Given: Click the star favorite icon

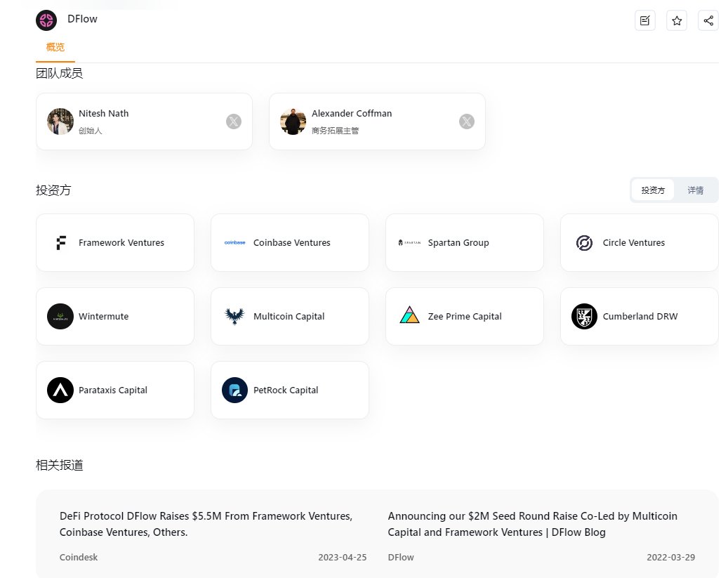Looking at the screenshot, I should point(677,20).
